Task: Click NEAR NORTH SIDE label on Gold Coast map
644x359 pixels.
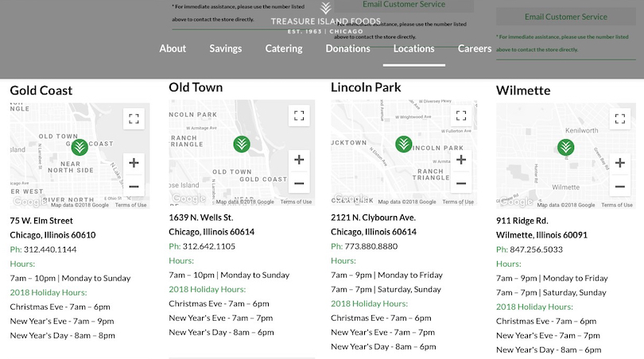Action: click(71, 167)
